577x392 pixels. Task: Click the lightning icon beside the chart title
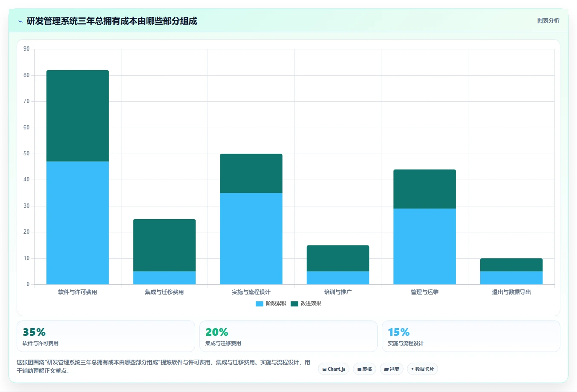(20, 21)
